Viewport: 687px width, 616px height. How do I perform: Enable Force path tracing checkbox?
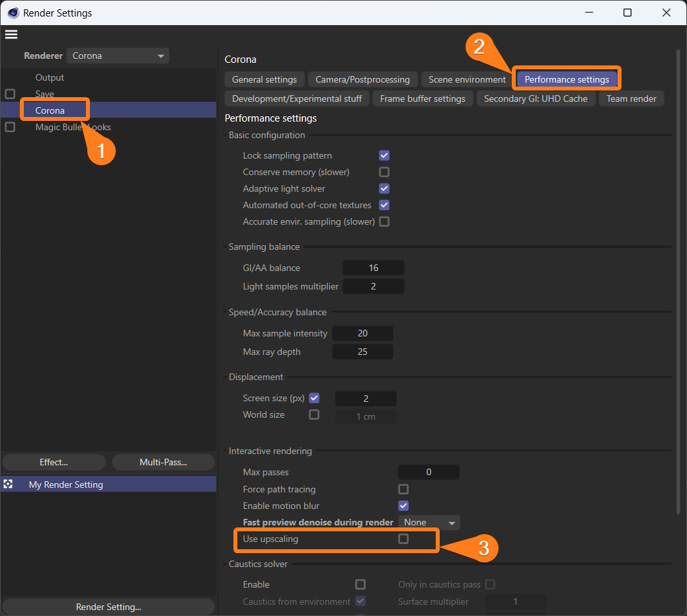pos(403,489)
